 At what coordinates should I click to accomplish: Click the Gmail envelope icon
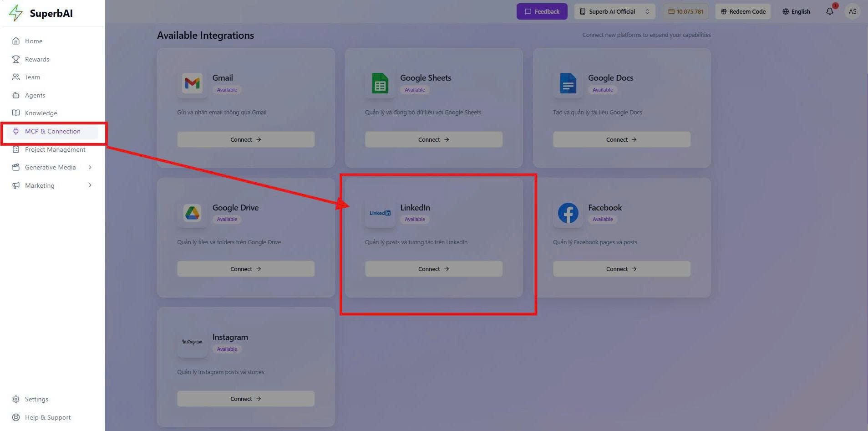point(192,83)
